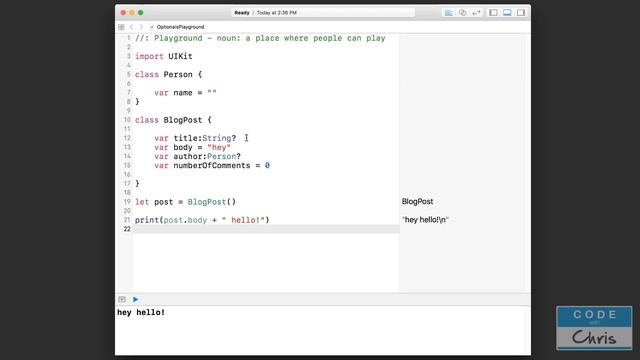Viewport: 640px width, 360px height.
Task: Hide the debug console area
Action: point(122,299)
